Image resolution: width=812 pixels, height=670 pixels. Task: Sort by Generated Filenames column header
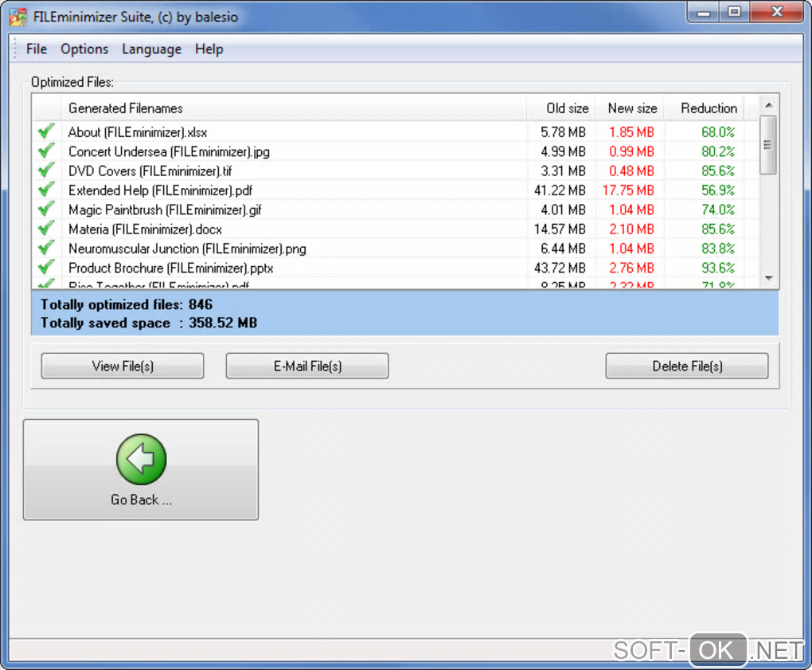tap(294, 108)
